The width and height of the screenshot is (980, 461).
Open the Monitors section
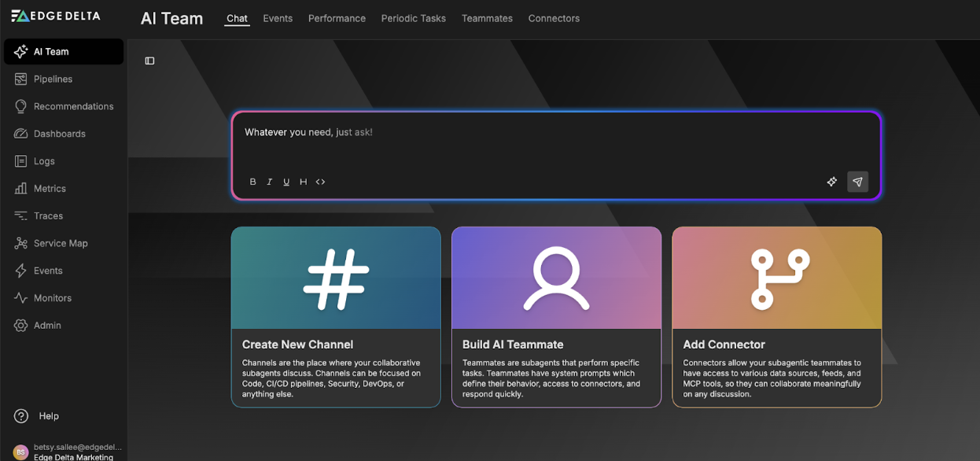point(53,297)
